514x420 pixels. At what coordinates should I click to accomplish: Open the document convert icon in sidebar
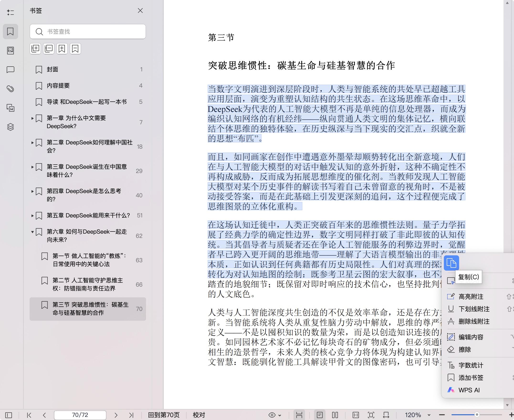coord(10,108)
